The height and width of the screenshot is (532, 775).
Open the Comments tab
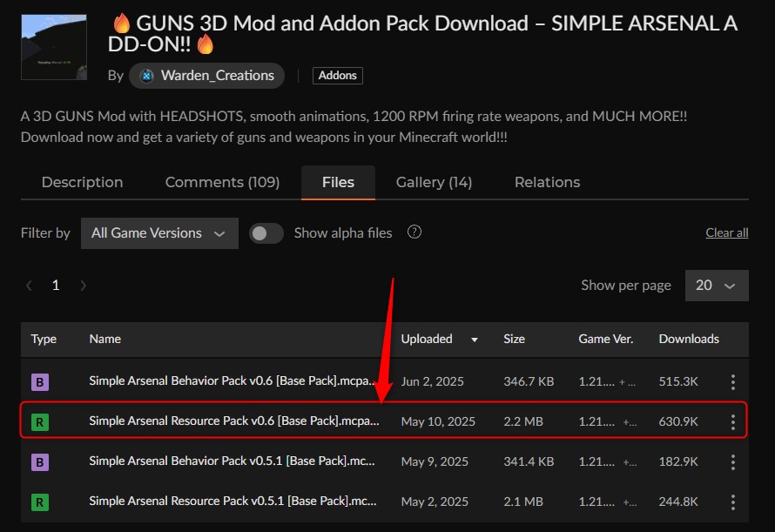click(222, 182)
